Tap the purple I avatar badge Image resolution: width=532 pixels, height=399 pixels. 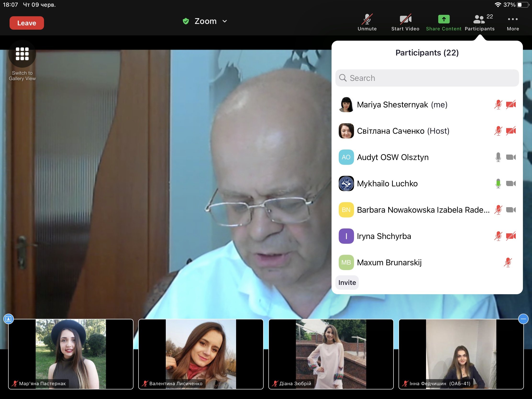click(346, 236)
